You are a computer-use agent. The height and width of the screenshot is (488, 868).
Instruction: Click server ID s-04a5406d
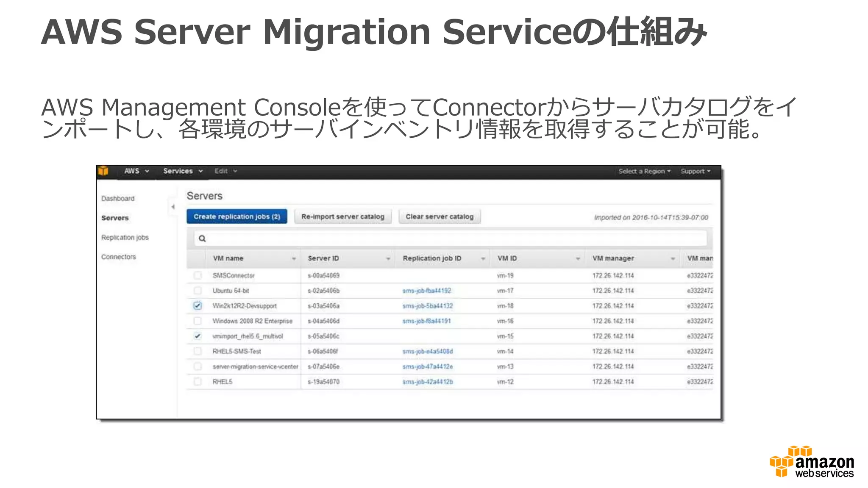[x=323, y=321]
